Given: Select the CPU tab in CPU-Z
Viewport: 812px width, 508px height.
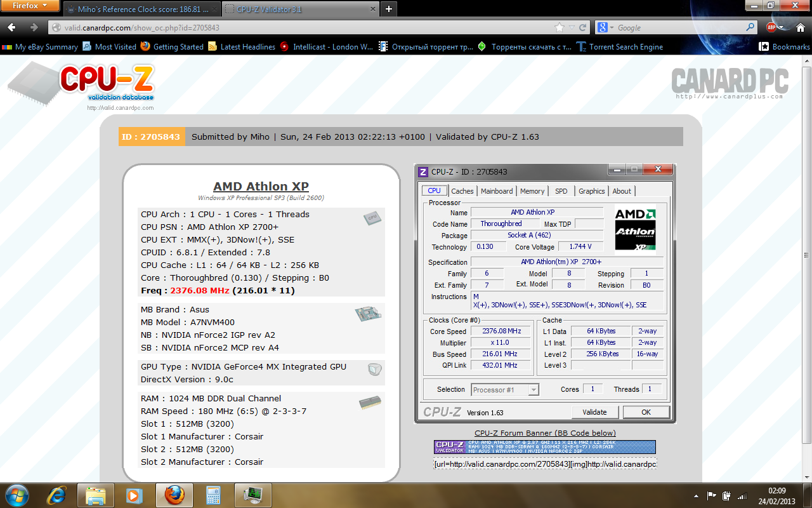Looking at the screenshot, I should click(435, 190).
